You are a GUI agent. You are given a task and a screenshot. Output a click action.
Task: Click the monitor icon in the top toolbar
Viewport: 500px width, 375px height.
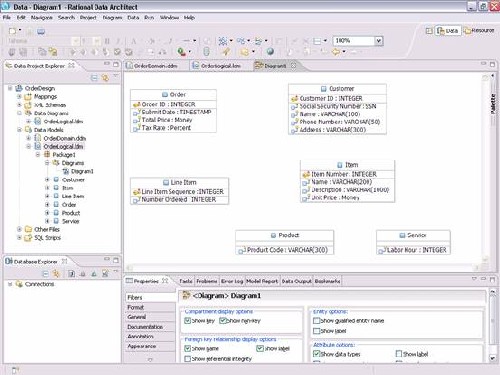41,32
